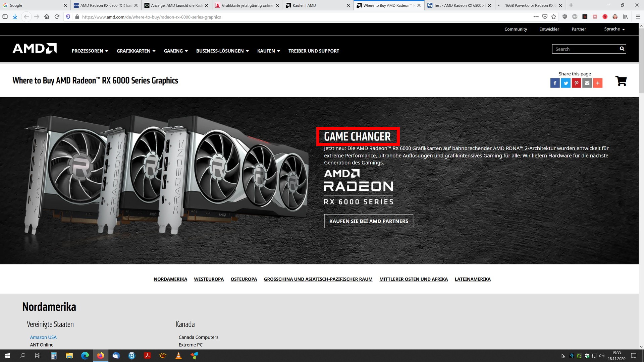644x362 pixels.
Task: Click the AMD logo
Action: 35,49
